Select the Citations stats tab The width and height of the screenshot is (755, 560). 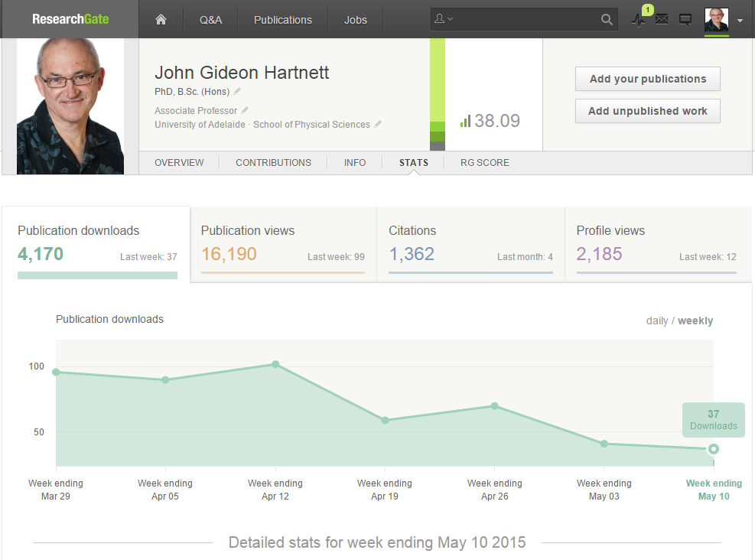point(470,243)
